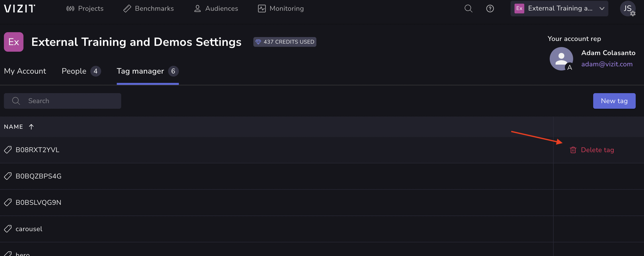Open the Projects menu
Viewport: 644px width, 256px height.
(85, 9)
